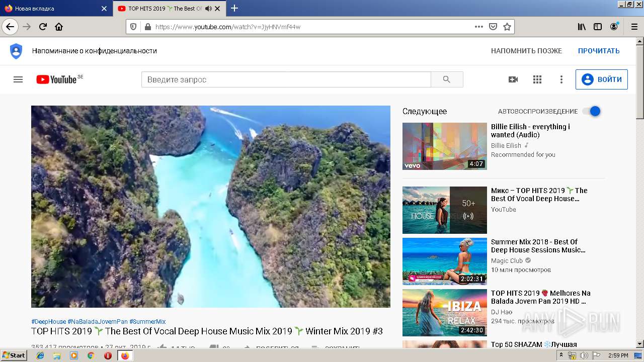Open Billie Eilish - everything i wanted title
Image resolution: width=644 pixels, height=362 pixels.
530,131
